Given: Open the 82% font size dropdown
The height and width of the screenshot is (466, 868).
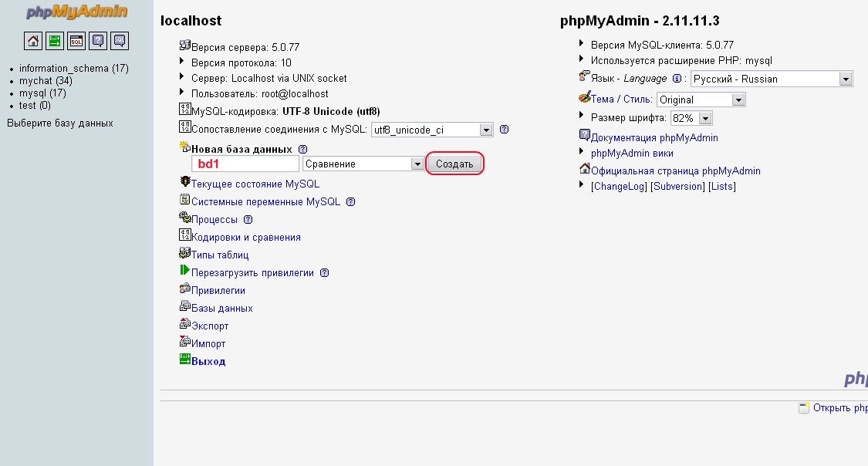Looking at the screenshot, I should coord(691,118).
